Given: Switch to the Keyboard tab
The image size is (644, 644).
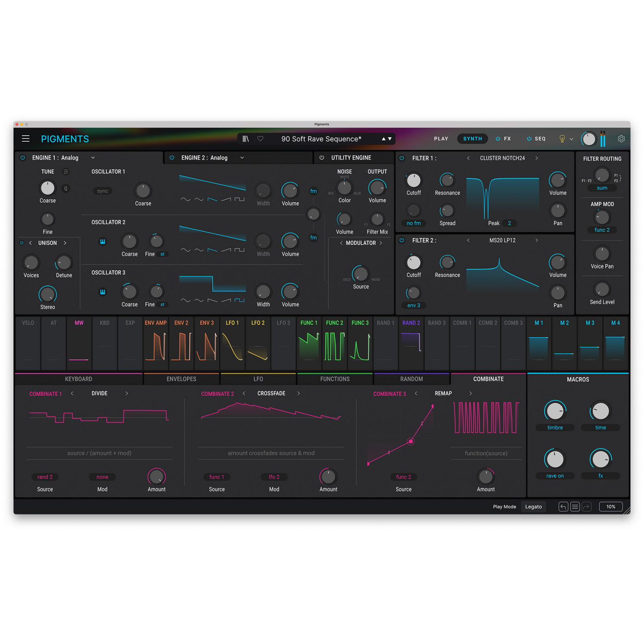Looking at the screenshot, I should (78, 379).
